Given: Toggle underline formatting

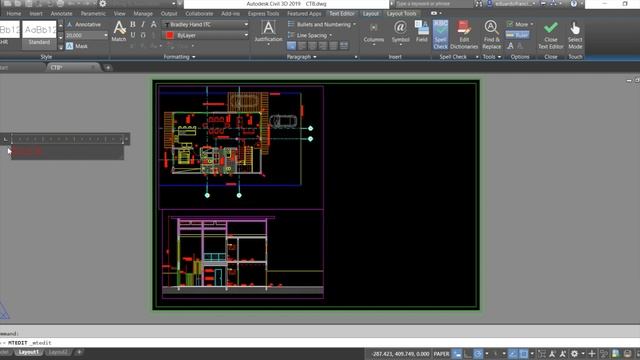Looking at the screenshot, I should (133, 35).
